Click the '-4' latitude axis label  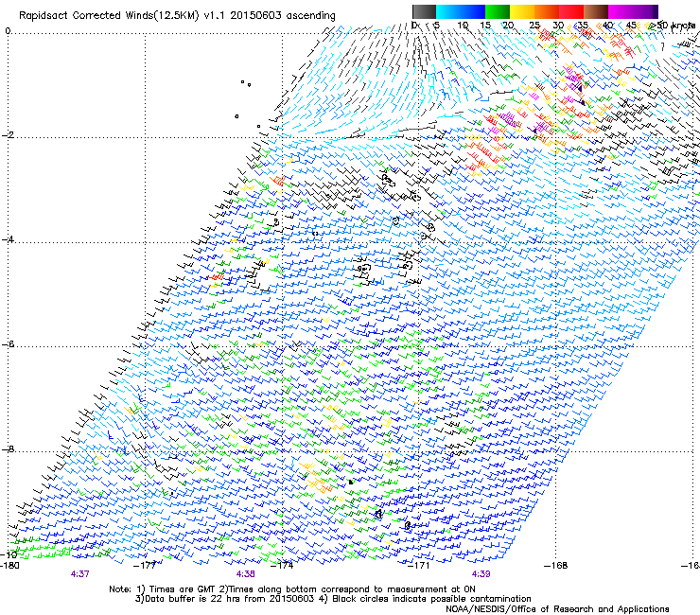(x=8, y=239)
